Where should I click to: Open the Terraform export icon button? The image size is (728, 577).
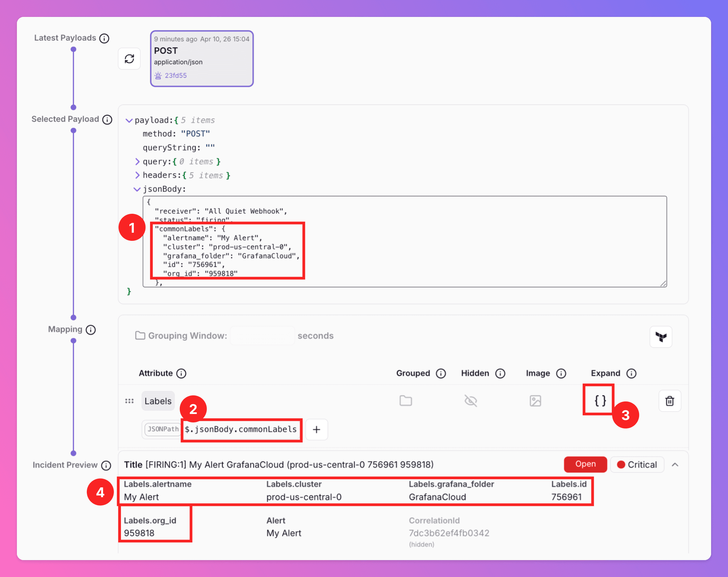click(661, 337)
